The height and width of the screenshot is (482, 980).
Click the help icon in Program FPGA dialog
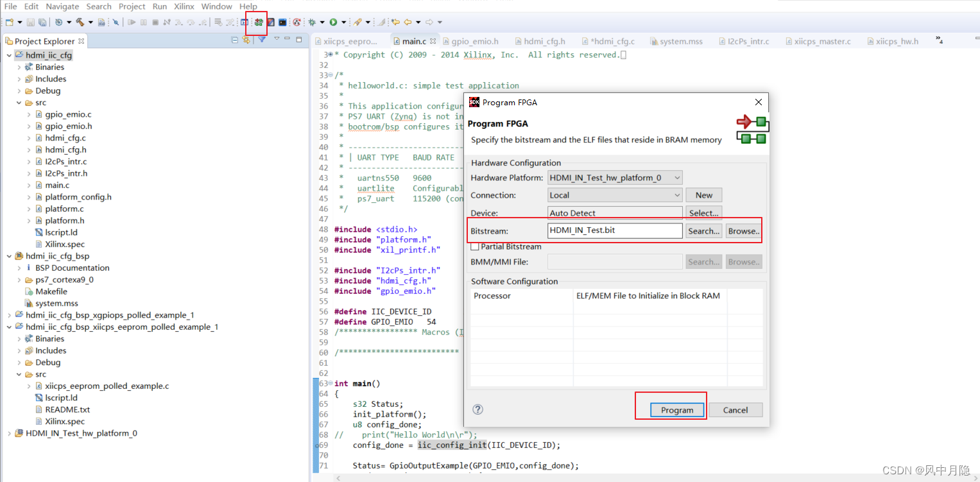477,409
